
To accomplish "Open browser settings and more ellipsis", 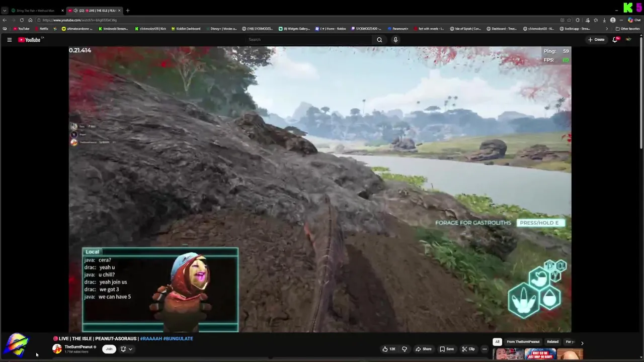I will pyautogui.click(x=622, y=20).
